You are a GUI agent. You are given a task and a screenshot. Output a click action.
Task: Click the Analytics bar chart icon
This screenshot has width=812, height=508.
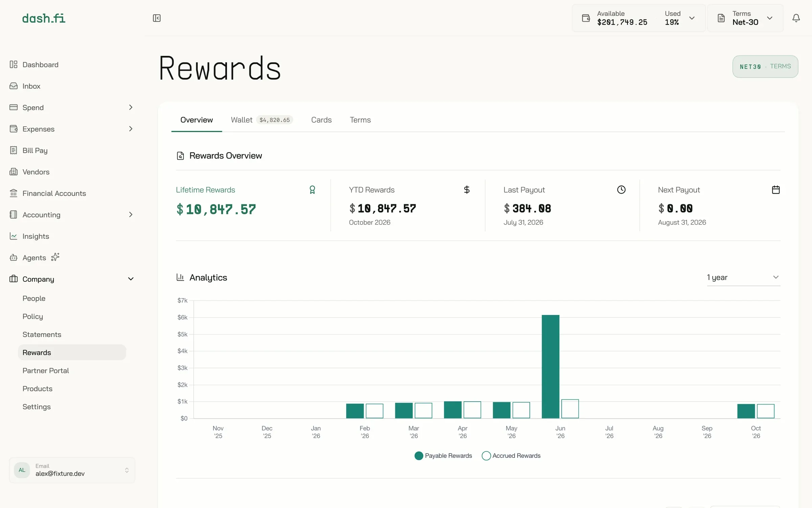coord(180,277)
